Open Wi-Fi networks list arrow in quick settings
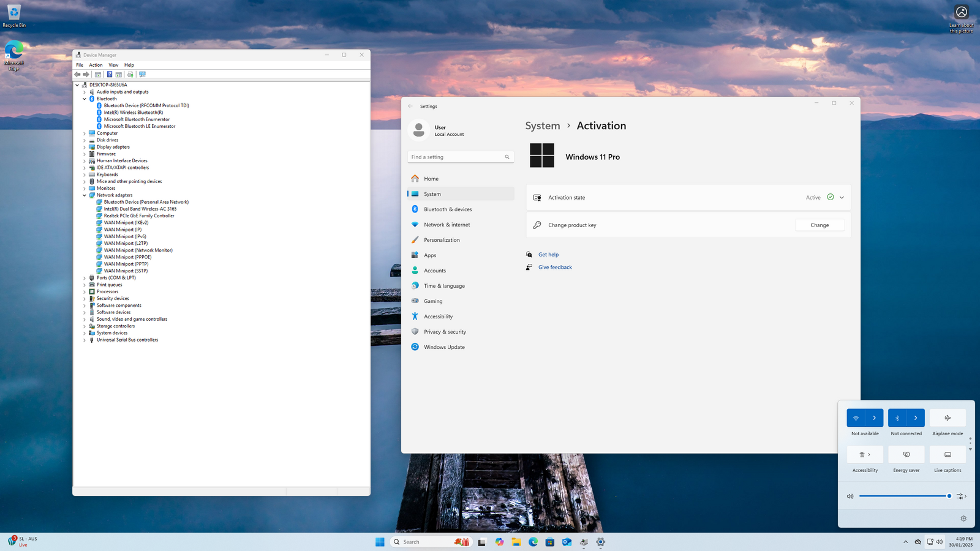This screenshot has width=980, height=551. [874, 418]
